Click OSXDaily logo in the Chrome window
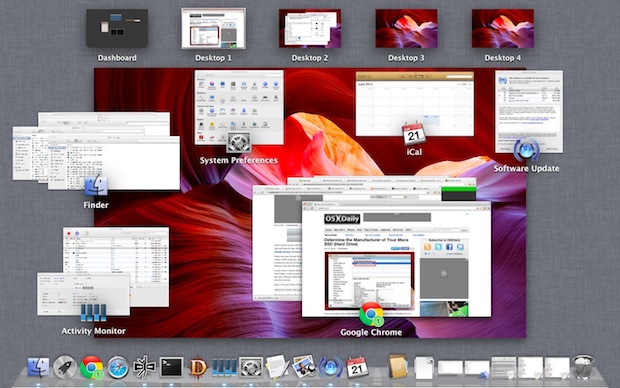The width and height of the screenshot is (620, 388). click(x=342, y=218)
